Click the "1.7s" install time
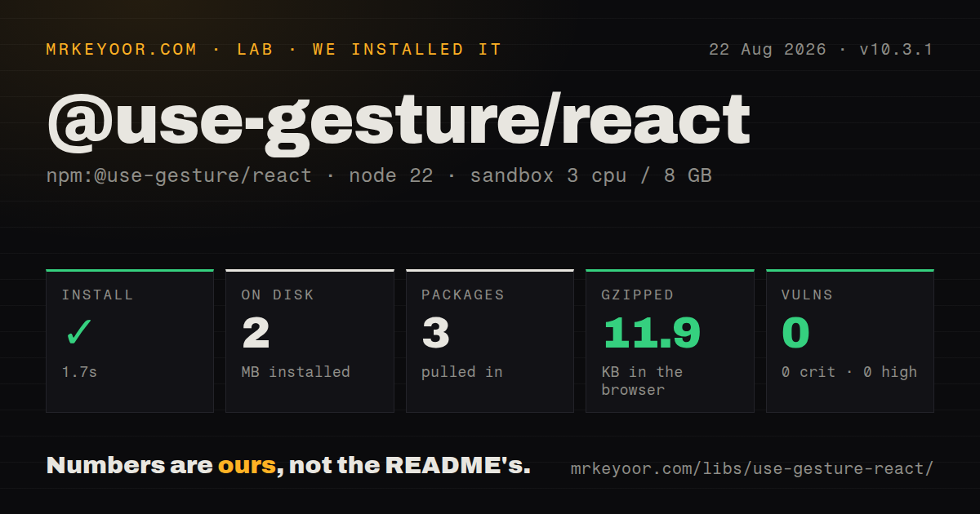 [79, 372]
